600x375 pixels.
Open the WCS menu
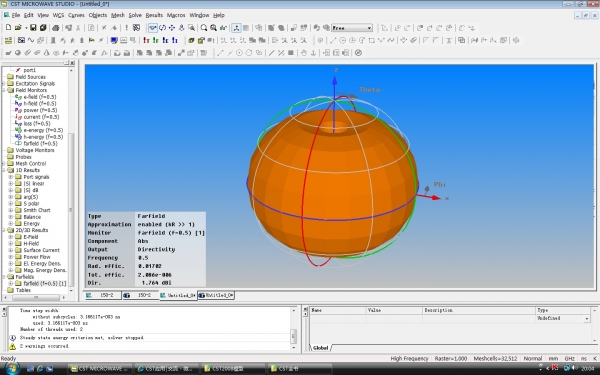click(x=58, y=15)
